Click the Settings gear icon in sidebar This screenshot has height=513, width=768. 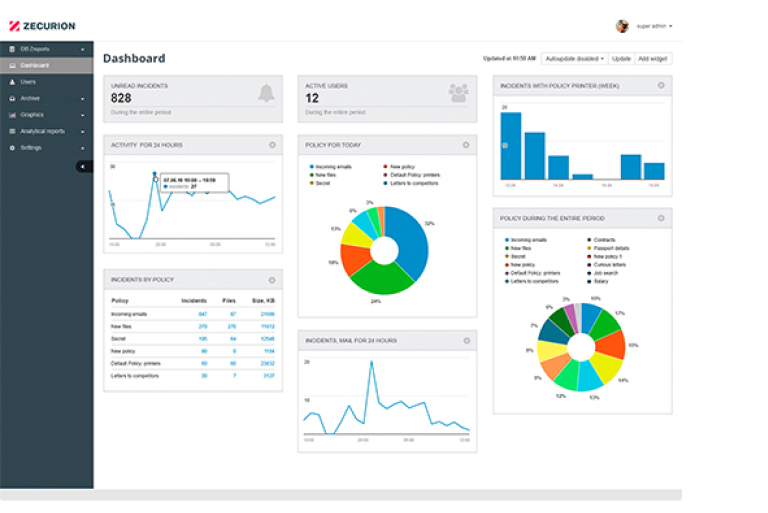[x=12, y=148]
